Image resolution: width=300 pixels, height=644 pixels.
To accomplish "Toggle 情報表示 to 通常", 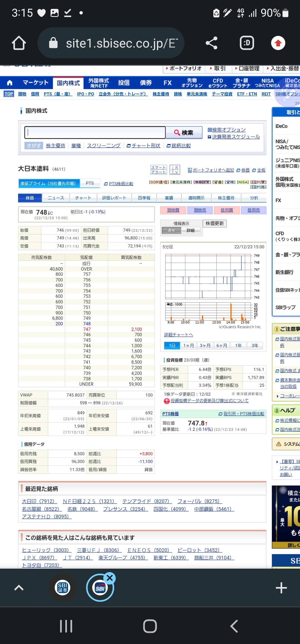I will click(171, 231).
